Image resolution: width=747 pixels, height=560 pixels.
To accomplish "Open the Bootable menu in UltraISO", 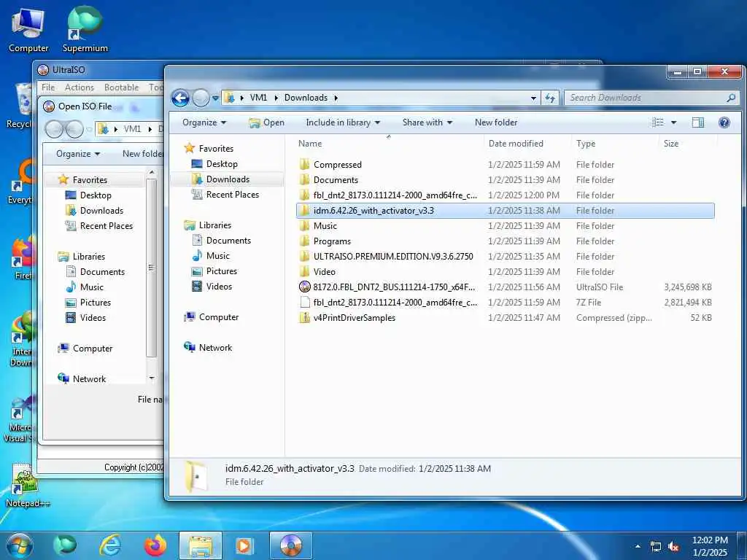I will [122, 87].
